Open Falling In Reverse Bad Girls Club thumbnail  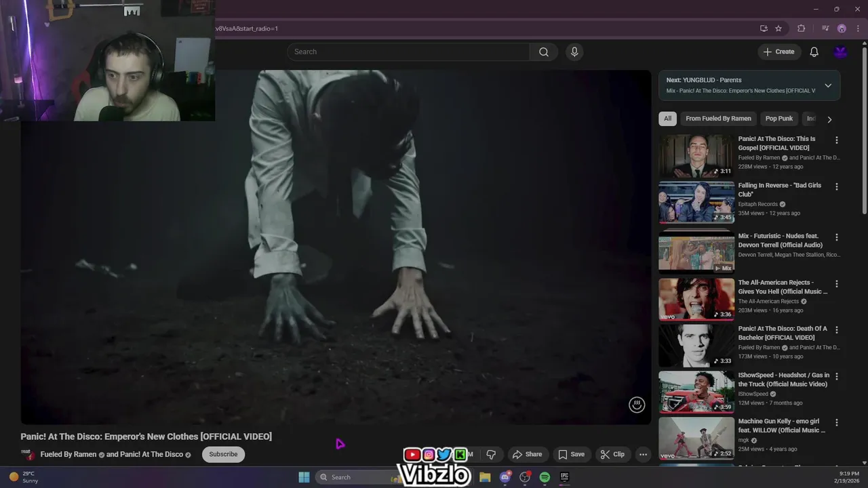click(696, 202)
